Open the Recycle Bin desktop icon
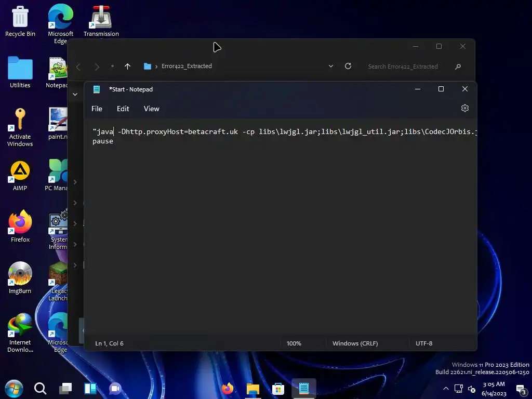Viewport: 532px width, 399px height. (20, 21)
